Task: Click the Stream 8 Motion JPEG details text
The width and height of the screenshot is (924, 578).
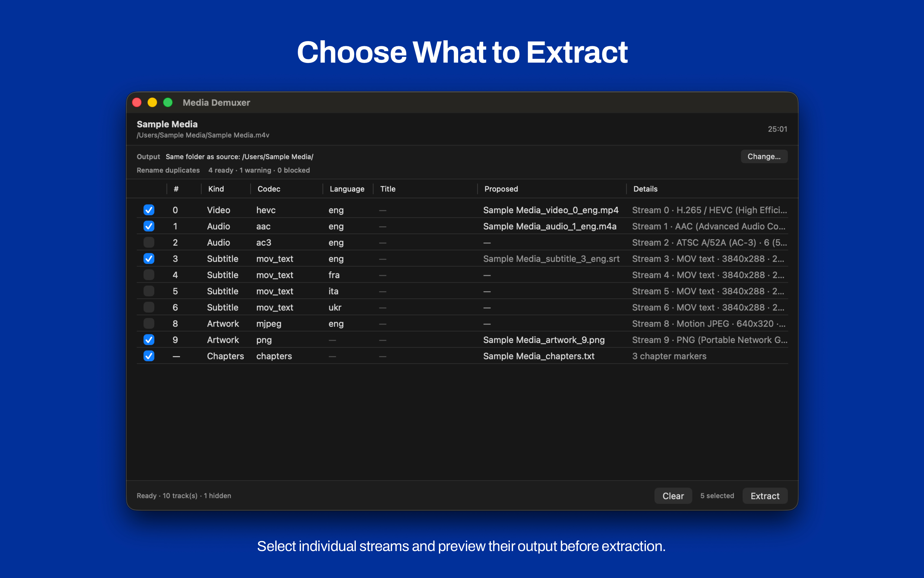Action: [x=709, y=324]
